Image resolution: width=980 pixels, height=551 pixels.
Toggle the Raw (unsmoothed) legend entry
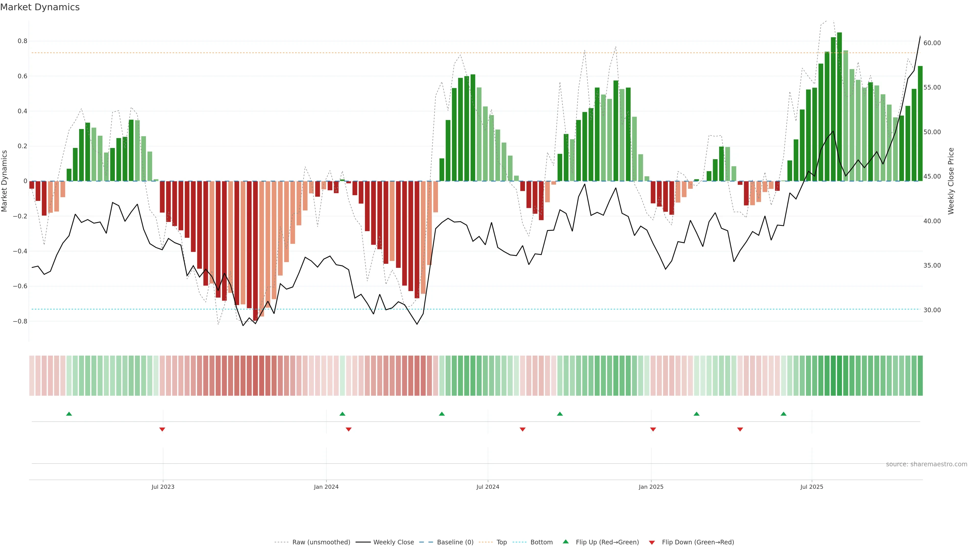tap(321, 542)
